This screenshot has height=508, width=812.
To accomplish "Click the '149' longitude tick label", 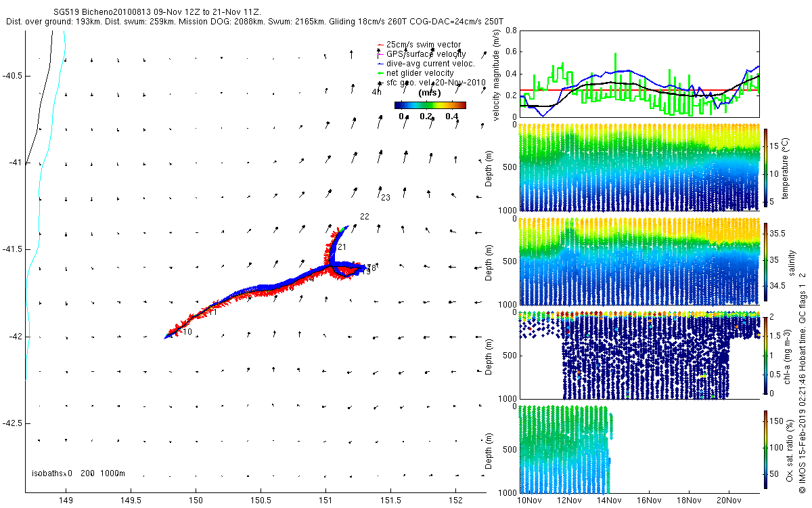I will 66,501.
